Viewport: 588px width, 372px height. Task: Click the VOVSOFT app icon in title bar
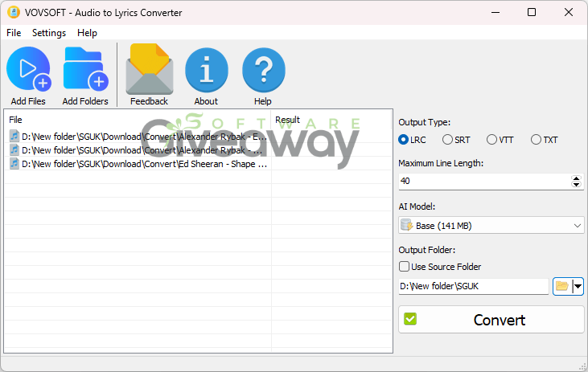[14, 12]
